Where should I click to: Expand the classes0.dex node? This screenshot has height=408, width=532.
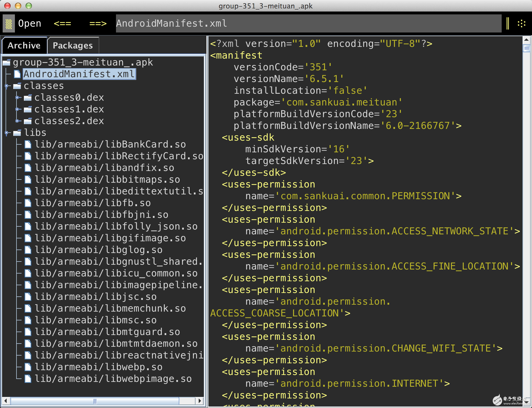pos(17,97)
